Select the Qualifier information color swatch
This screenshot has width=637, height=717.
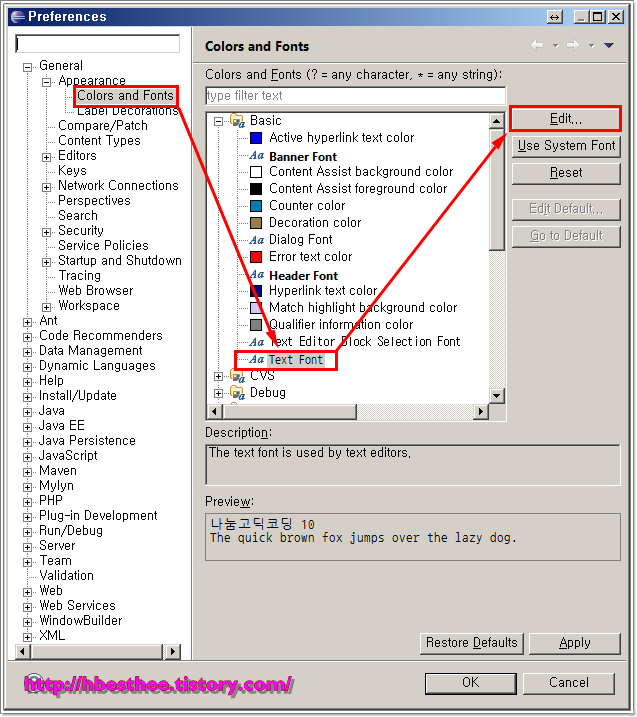point(256,325)
